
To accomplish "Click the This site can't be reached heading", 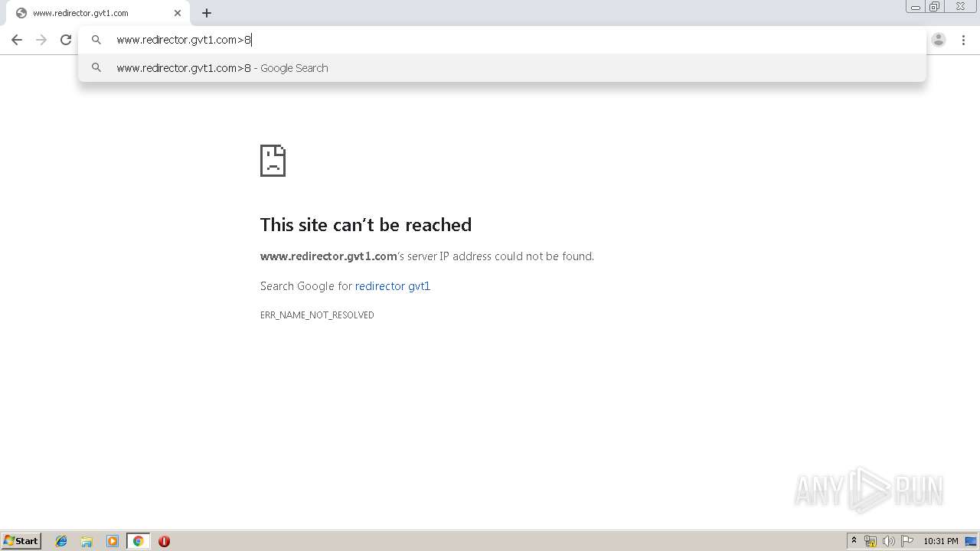I will (x=366, y=225).
